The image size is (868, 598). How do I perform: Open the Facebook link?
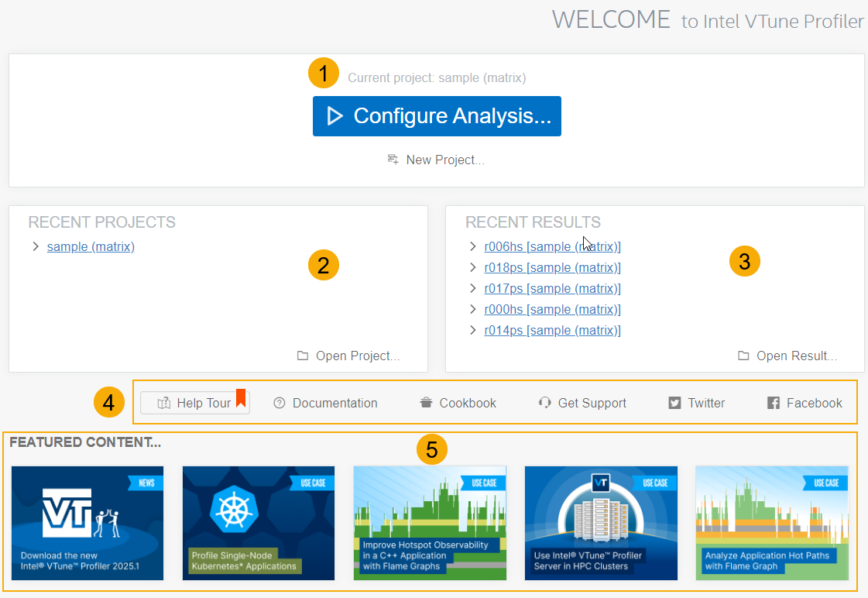(x=805, y=403)
